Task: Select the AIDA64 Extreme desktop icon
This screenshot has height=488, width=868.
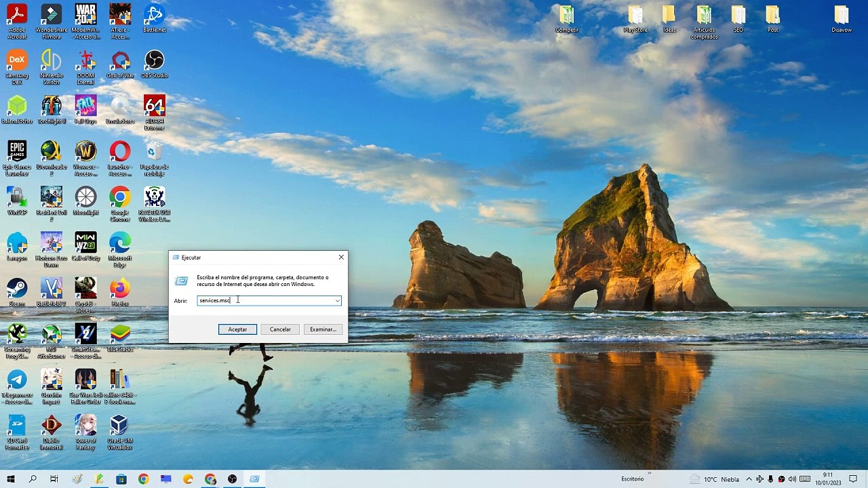Action: 155,113
